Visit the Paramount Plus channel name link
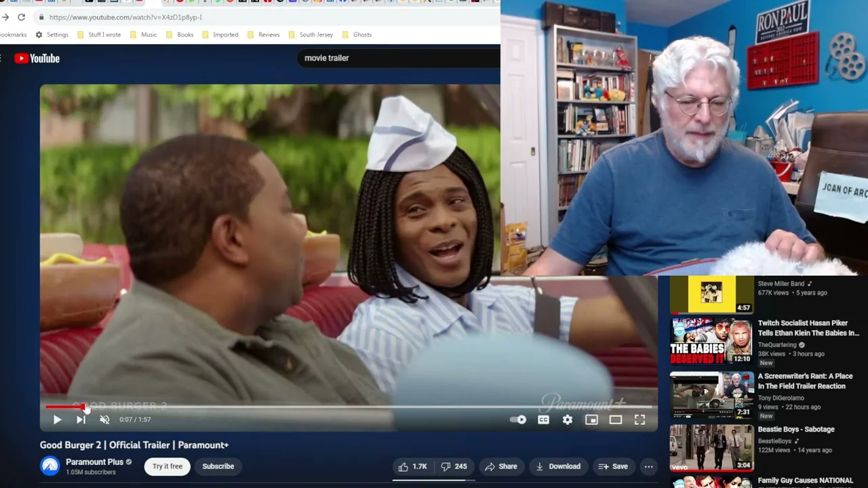 coord(94,462)
